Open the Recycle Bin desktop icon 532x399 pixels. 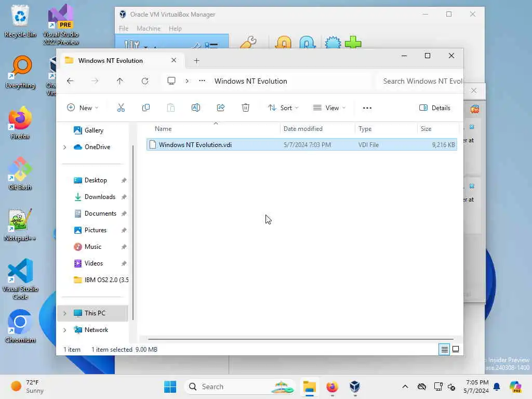click(x=20, y=21)
